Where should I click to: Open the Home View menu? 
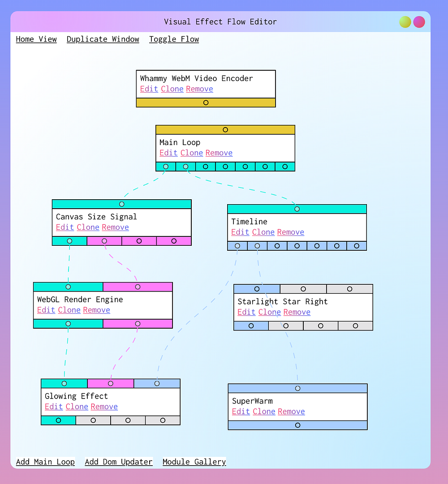click(36, 39)
